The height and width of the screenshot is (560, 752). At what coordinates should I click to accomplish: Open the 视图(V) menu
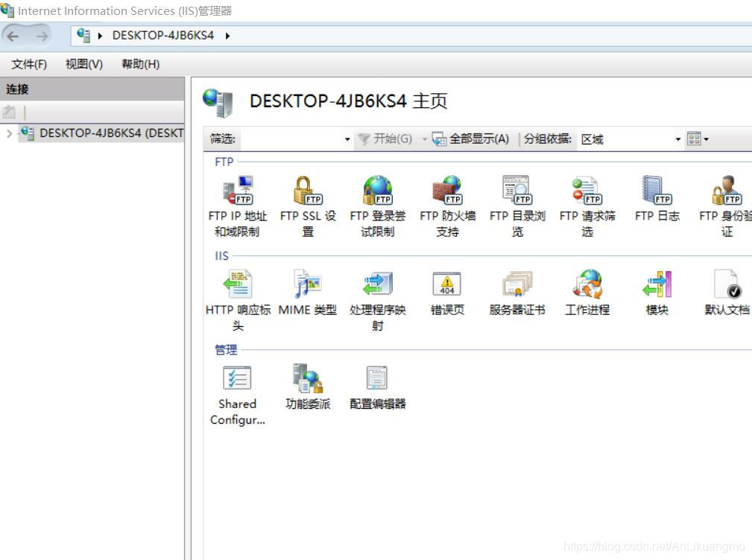84,64
